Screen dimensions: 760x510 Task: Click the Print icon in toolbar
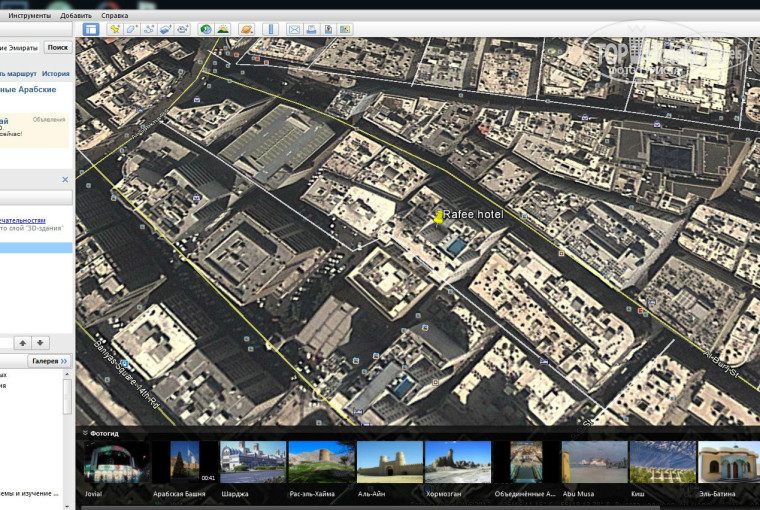click(311, 29)
